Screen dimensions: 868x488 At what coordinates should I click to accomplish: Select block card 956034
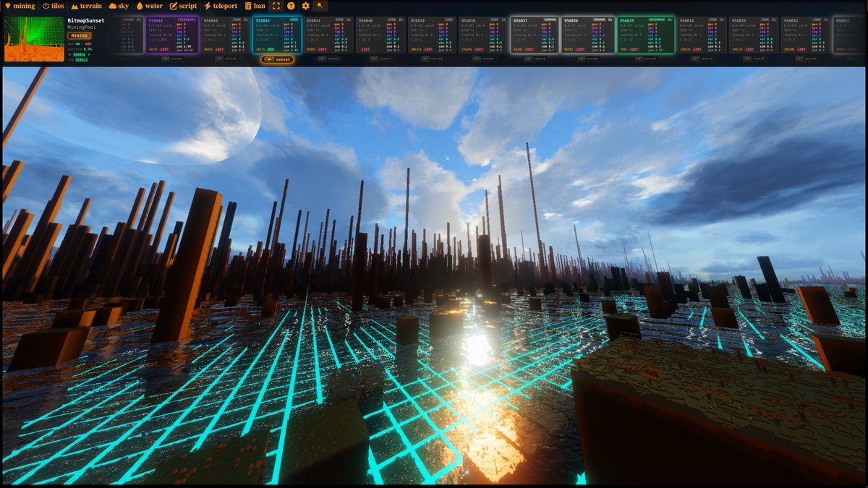point(702,35)
